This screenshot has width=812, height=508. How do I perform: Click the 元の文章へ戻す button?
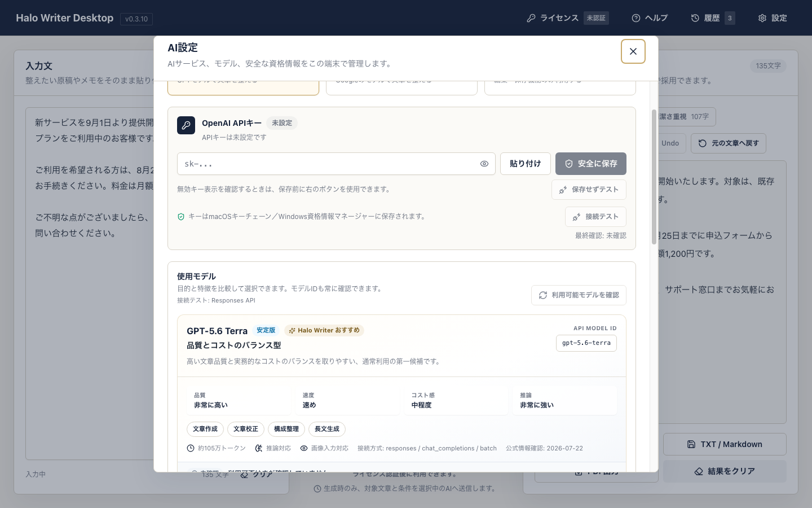pos(728,143)
